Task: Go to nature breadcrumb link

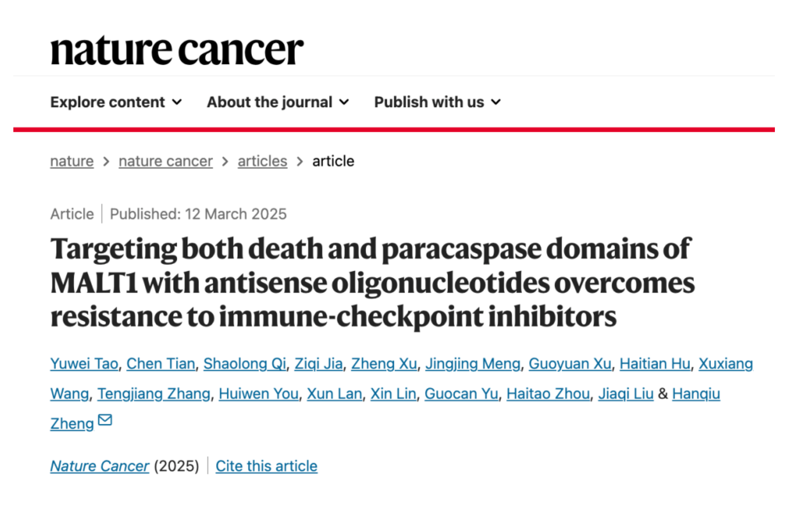Action: point(72,161)
